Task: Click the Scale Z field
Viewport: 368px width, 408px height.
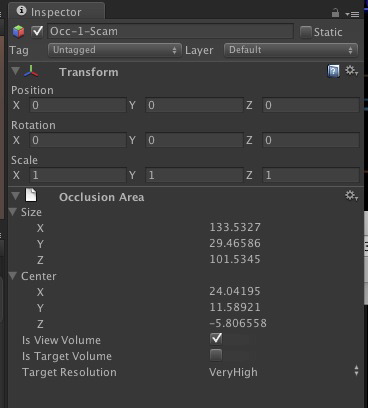Action: tap(311, 175)
